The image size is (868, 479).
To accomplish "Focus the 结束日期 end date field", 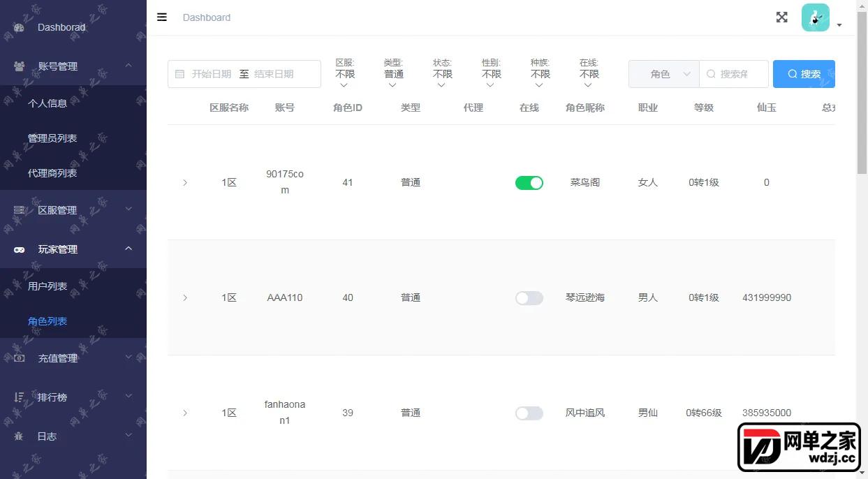I will click(x=274, y=74).
